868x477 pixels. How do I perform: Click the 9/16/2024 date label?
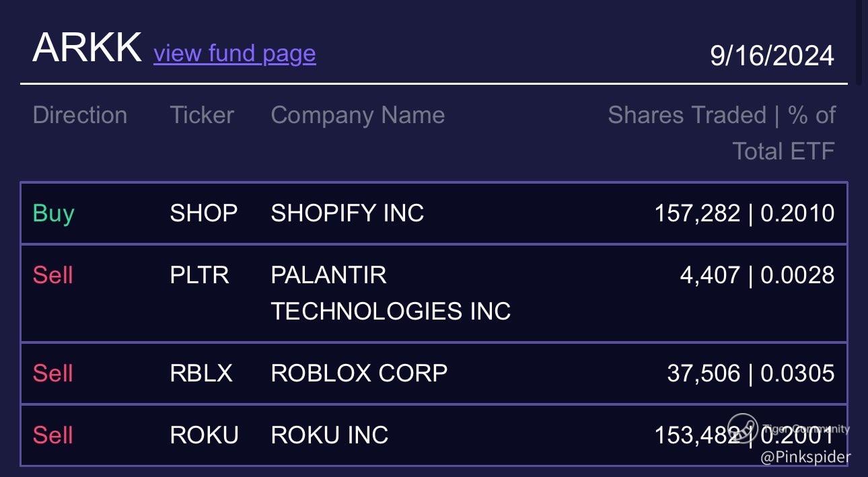click(772, 55)
